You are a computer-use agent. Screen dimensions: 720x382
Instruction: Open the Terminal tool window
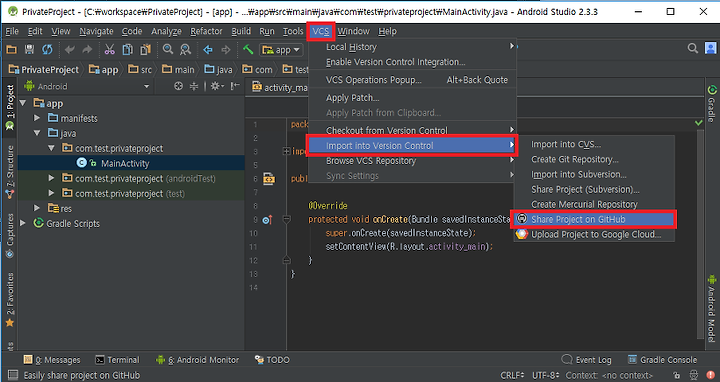[117, 360]
